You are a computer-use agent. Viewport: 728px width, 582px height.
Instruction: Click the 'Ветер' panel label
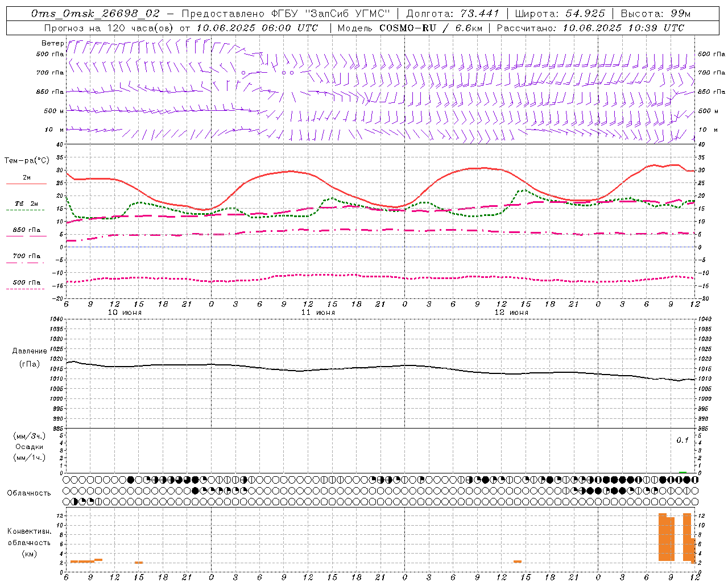point(52,43)
